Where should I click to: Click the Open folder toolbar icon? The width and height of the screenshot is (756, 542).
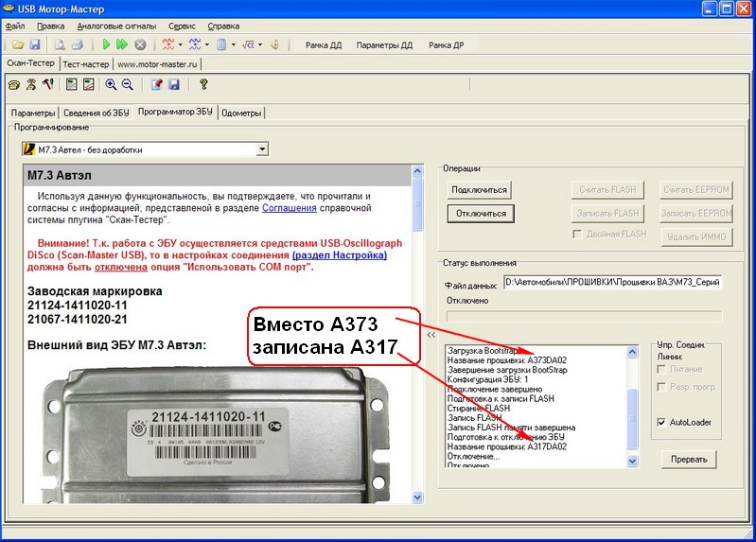(18, 44)
